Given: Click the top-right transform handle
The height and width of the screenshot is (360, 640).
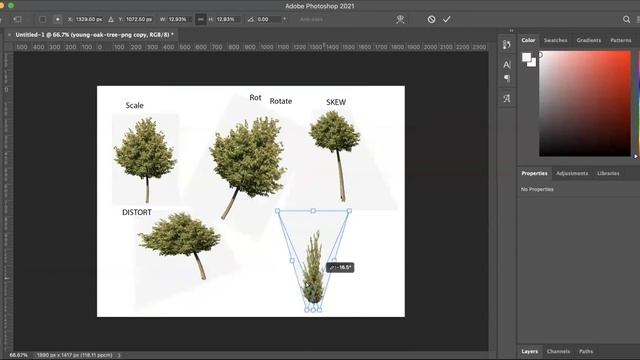Looking at the screenshot, I should (349, 211).
